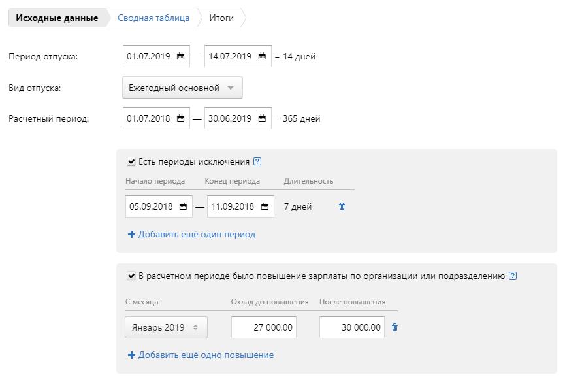
Task: Click help icon next to exclusion periods
Action: coord(257,162)
